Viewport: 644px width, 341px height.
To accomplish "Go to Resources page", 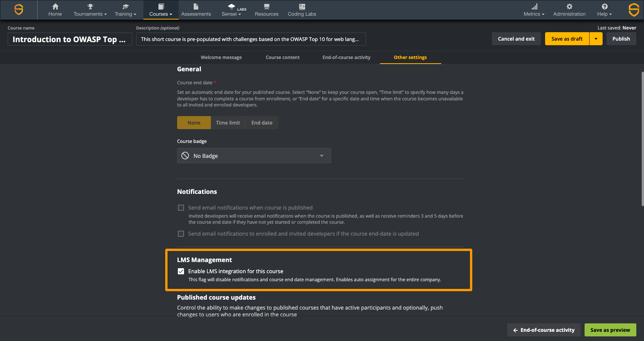I will 267,10.
